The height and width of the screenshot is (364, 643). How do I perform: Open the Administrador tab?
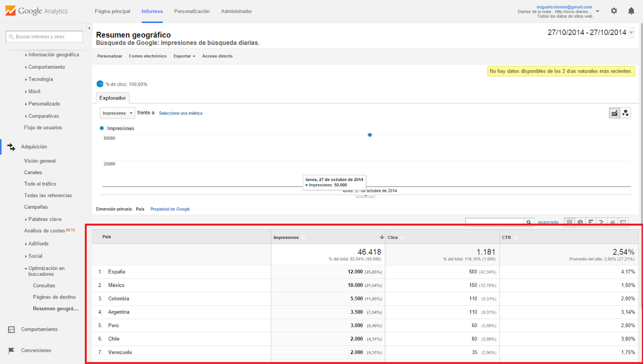pyautogui.click(x=236, y=11)
